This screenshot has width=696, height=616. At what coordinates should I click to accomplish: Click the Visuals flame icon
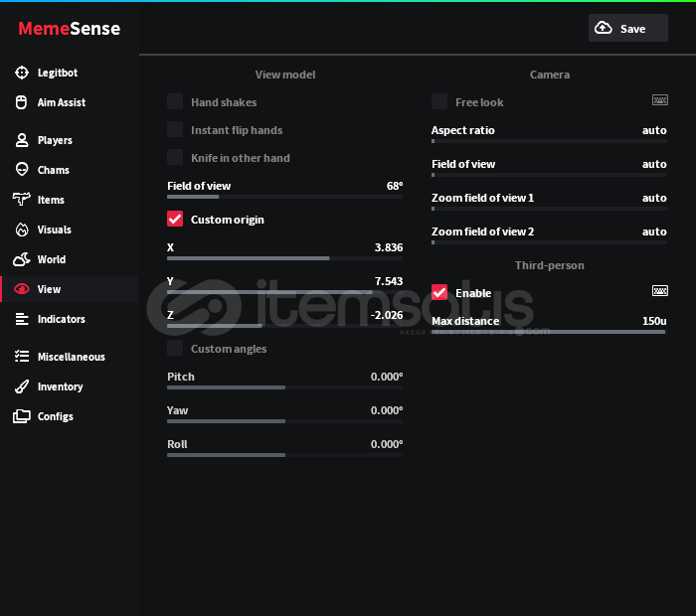coord(21,230)
